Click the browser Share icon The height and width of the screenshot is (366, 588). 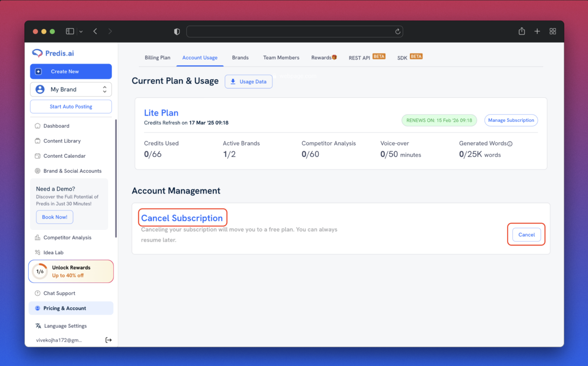pos(521,31)
